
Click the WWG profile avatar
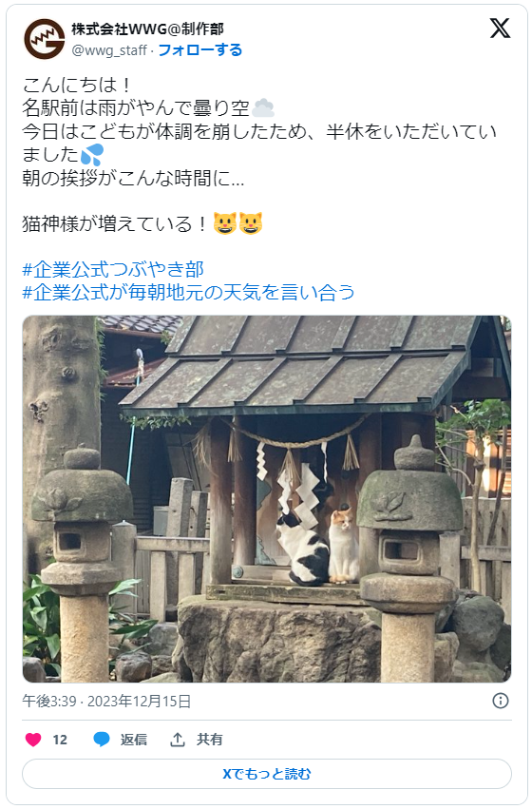pyautogui.click(x=45, y=39)
